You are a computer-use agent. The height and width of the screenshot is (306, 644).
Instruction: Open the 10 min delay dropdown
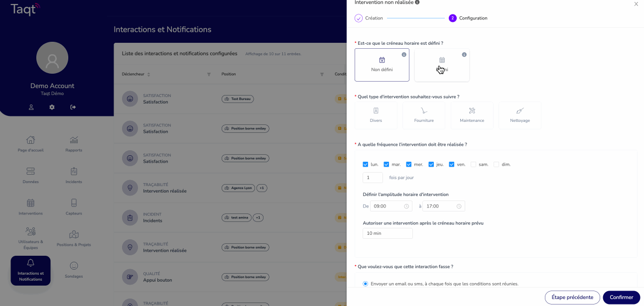pyautogui.click(x=387, y=233)
